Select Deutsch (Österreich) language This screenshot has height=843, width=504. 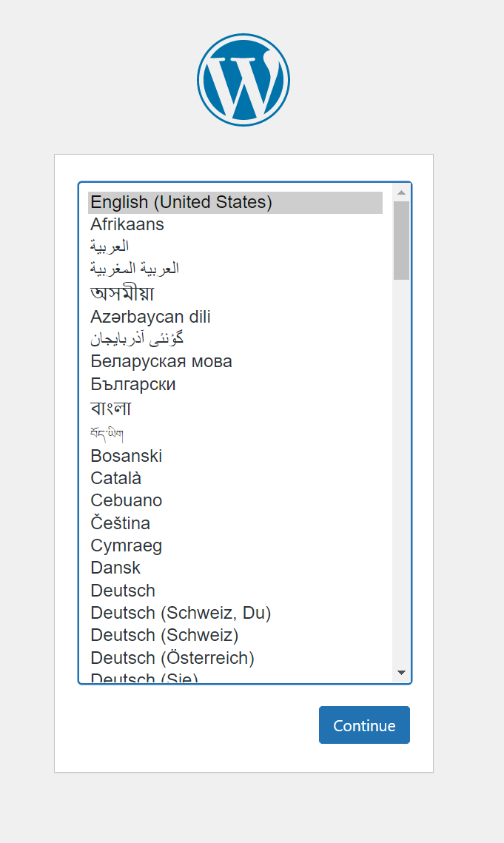(x=172, y=657)
